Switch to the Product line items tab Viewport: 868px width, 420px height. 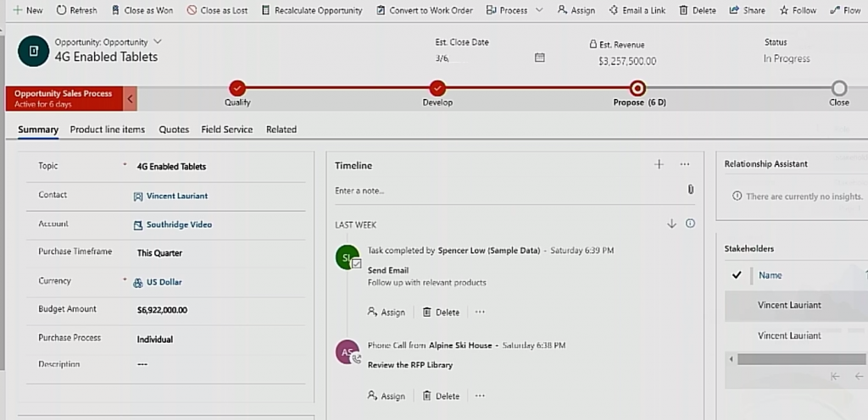point(107,130)
